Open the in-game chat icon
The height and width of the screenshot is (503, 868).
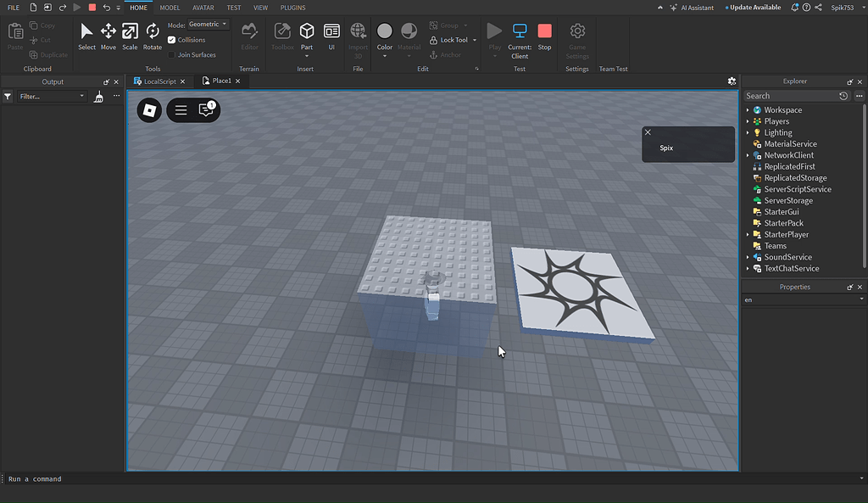(206, 109)
